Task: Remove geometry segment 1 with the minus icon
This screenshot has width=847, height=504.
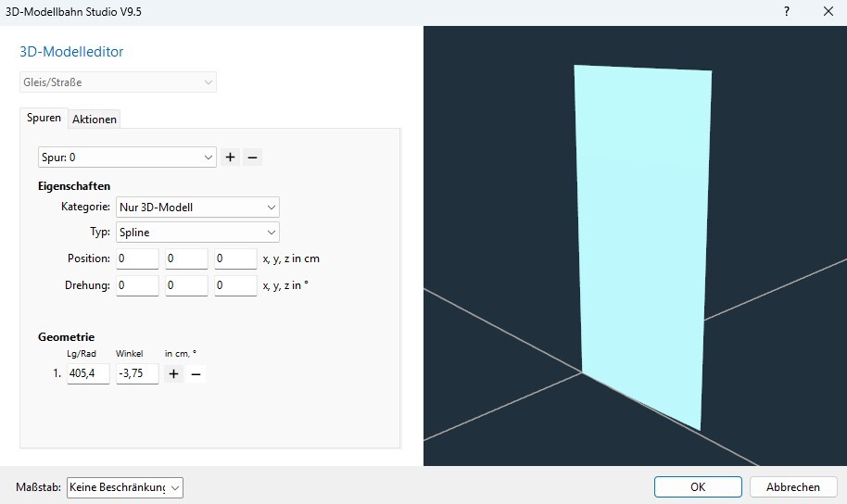Action: pos(196,373)
